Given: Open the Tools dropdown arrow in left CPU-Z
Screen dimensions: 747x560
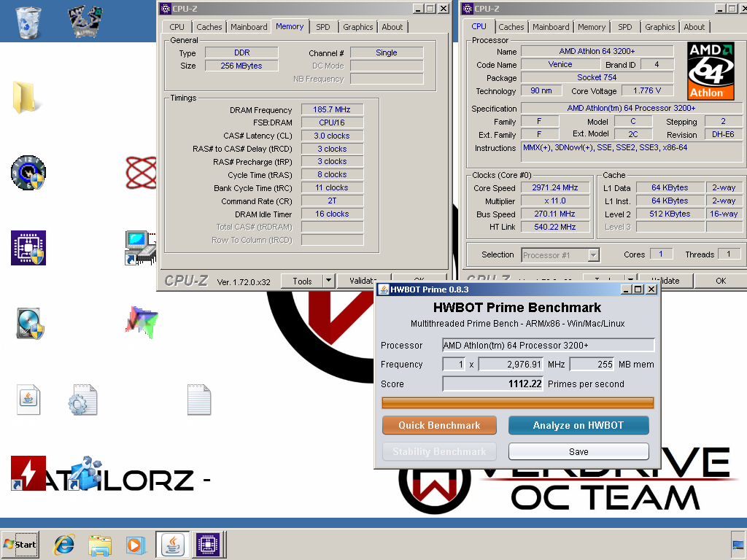Looking at the screenshot, I should (328, 281).
